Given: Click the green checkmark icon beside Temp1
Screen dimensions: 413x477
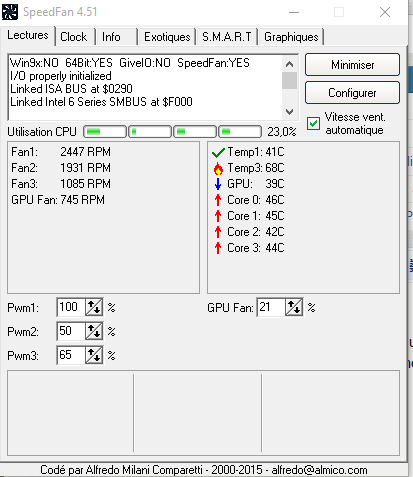Looking at the screenshot, I should point(218,153).
